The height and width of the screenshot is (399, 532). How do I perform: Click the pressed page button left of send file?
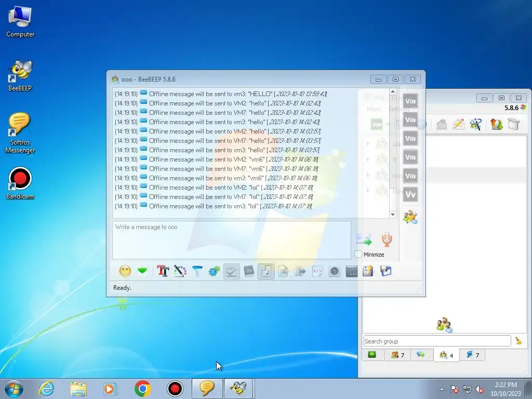(265, 271)
